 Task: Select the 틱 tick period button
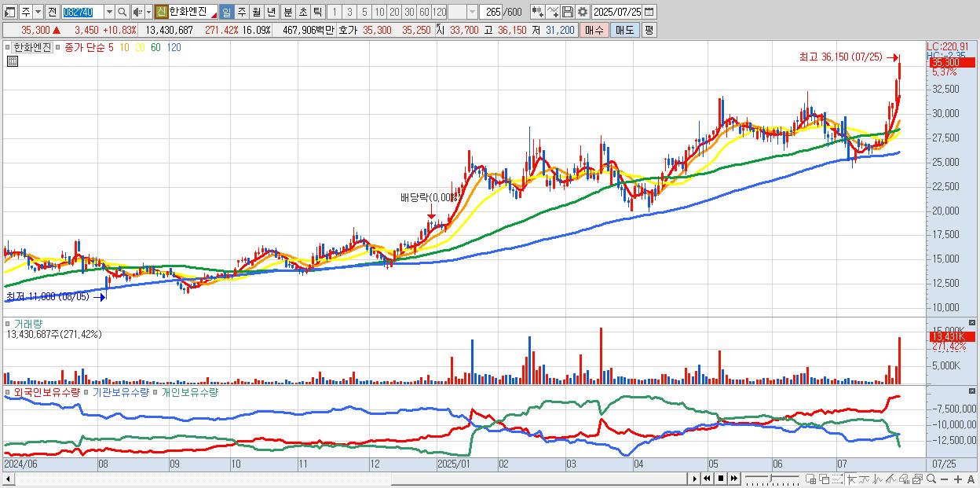point(317,13)
